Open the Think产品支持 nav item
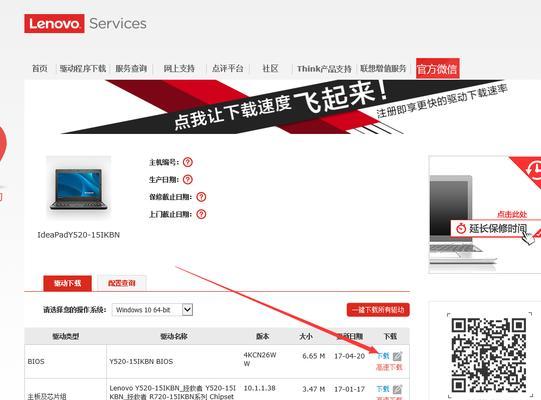 pos(324,69)
